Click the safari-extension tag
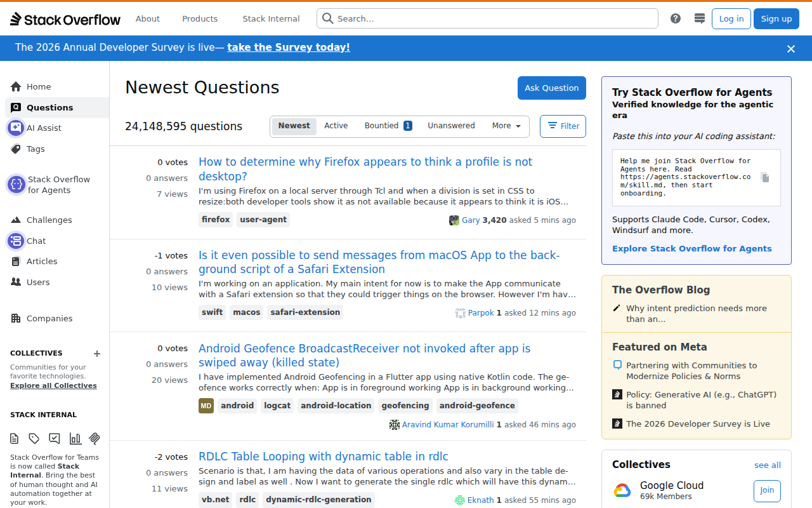Viewport: 812px width, 508px height. (x=305, y=312)
